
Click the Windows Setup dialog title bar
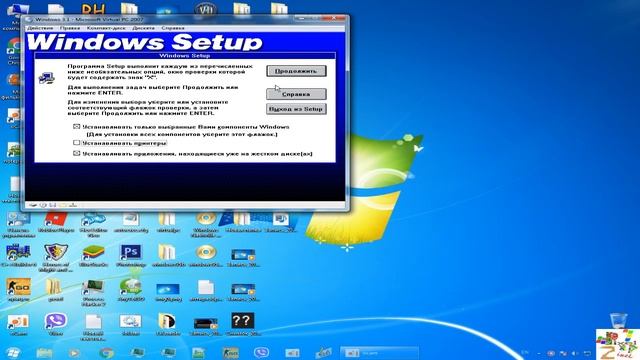[184, 56]
